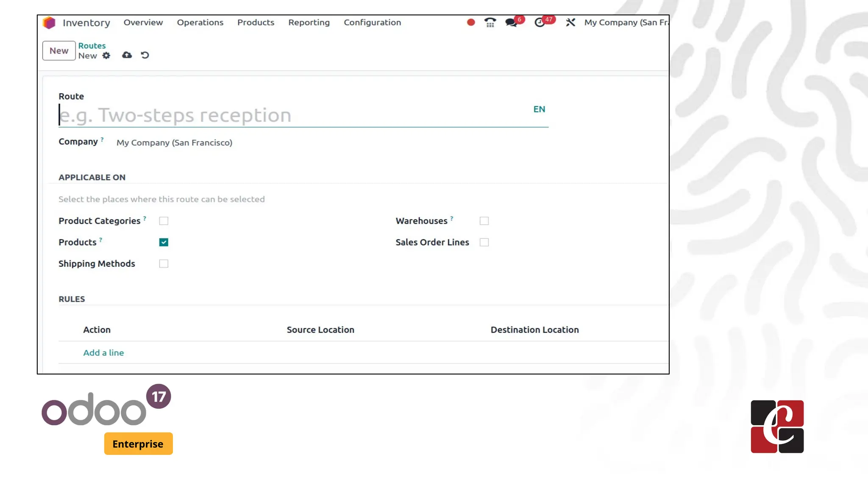Open the Operations menu
The height and width of the screenshot is (488, 868).
coord(200,22)
